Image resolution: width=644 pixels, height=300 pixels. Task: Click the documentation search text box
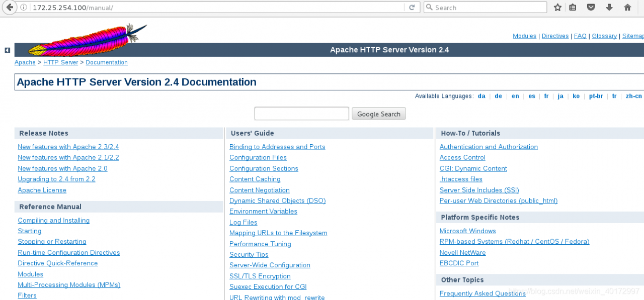301,114
